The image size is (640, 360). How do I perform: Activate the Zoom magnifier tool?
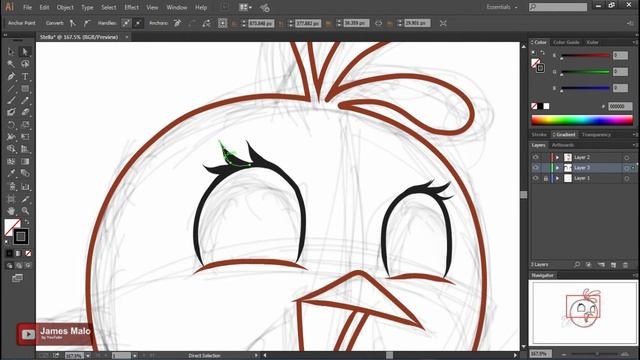point(25,211)
